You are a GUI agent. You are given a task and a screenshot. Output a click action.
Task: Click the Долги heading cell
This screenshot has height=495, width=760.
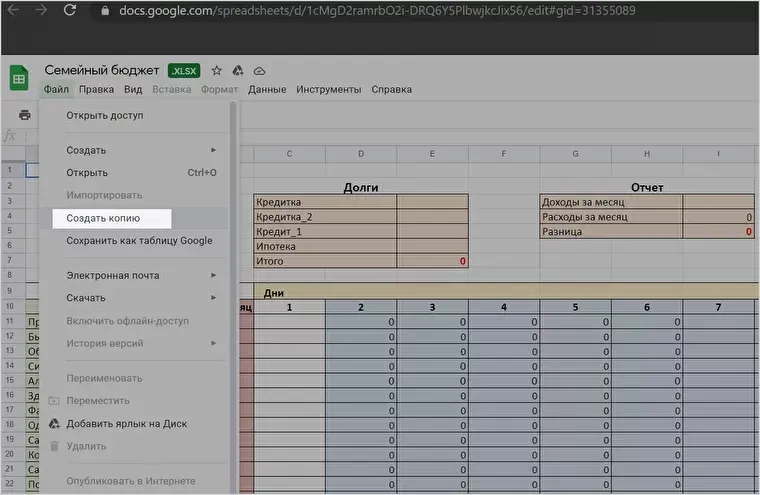point(361,187)
